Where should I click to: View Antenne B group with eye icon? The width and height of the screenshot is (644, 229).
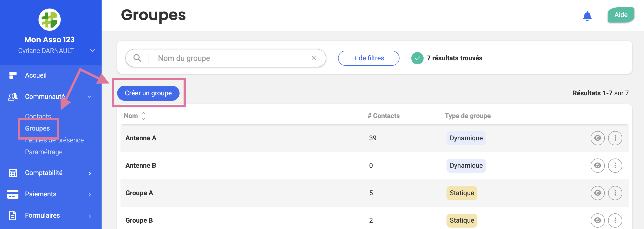(597, 165)
